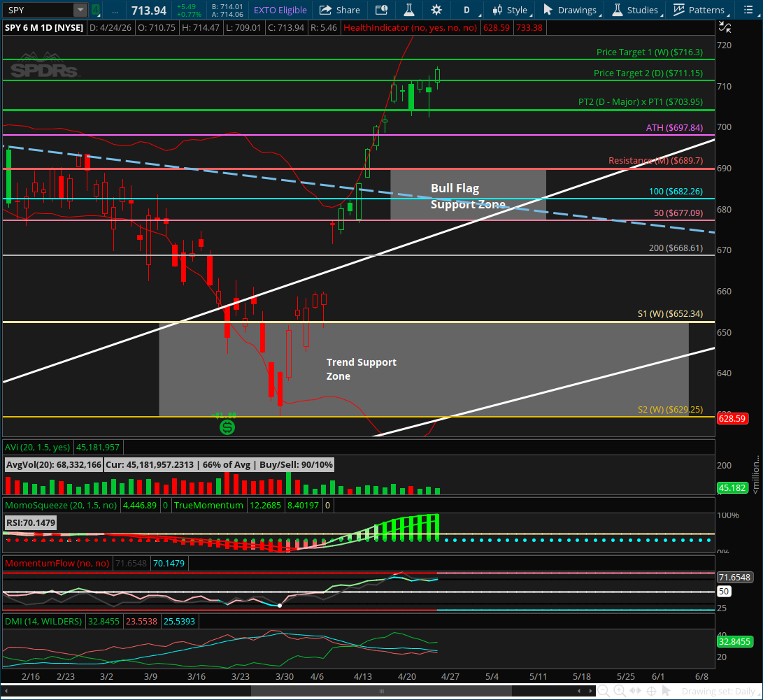Click the Buy/Sell: 90/10% label
This screenshot has width=763, height=700.
pyautogui.click(x=296, y=464)
